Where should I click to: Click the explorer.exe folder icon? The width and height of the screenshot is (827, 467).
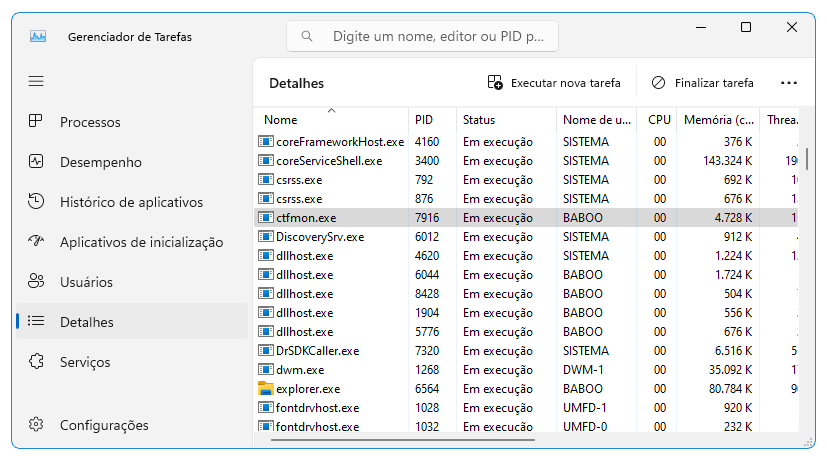tap(266, 389)
